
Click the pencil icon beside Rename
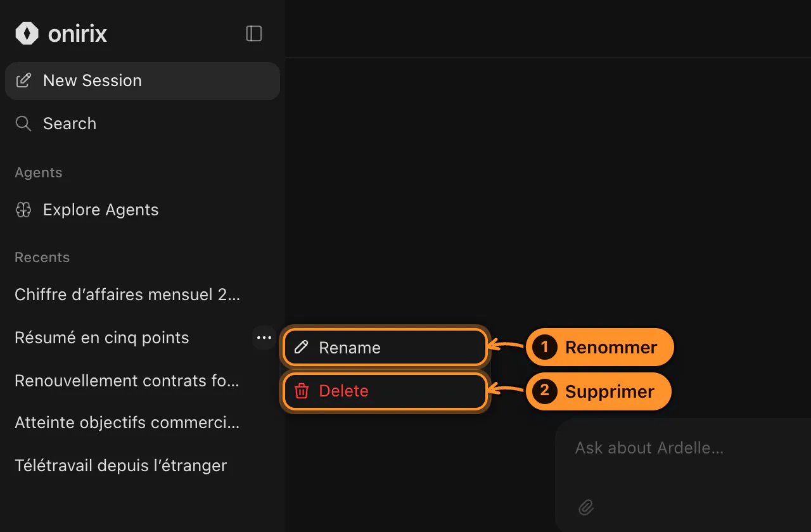point(302,347)
